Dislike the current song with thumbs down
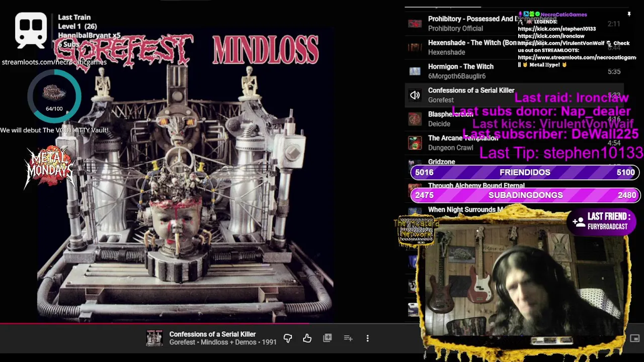The width and height of the screenshot is (644, 362). click(288, 338)
